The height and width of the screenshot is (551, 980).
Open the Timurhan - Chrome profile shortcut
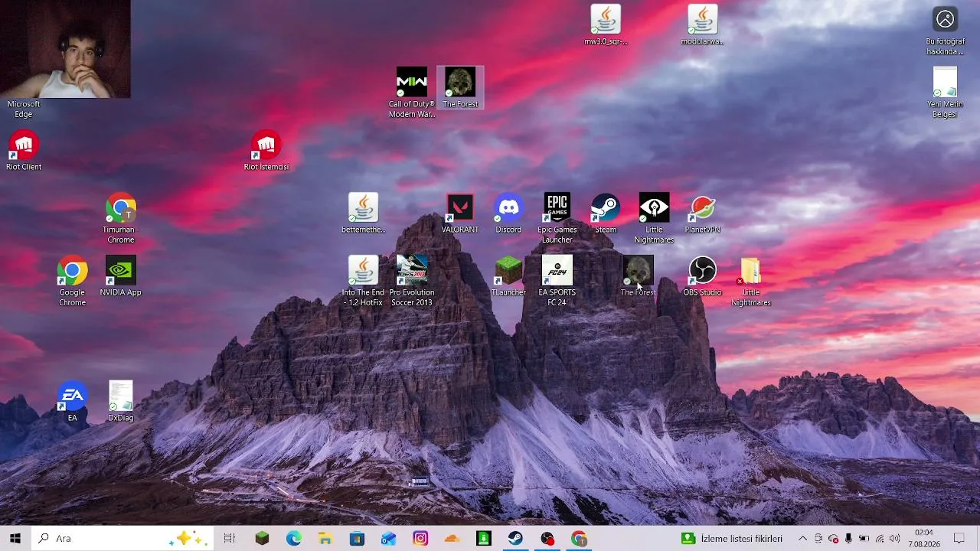(x=121, y=219)
